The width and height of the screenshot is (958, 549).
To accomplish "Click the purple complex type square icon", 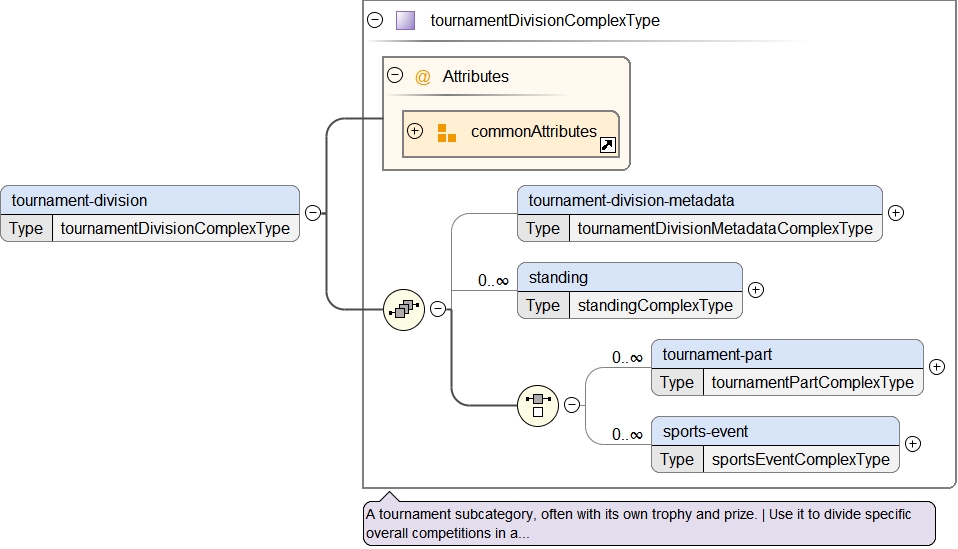I will (x=405, y=20).
